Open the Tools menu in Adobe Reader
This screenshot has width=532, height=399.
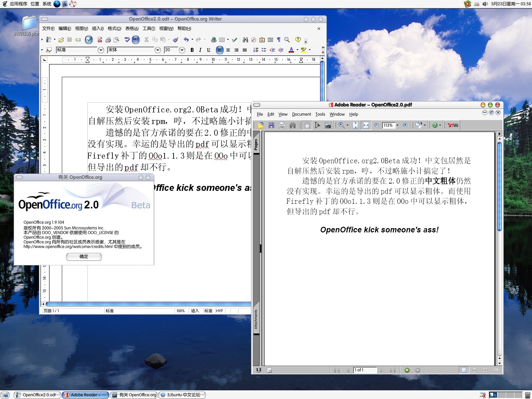tap(320, 114)
